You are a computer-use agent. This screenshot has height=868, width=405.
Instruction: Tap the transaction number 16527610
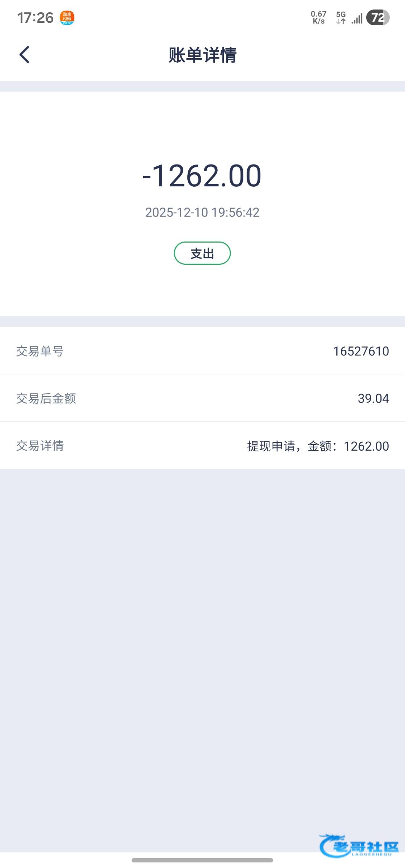coord(361,351)
